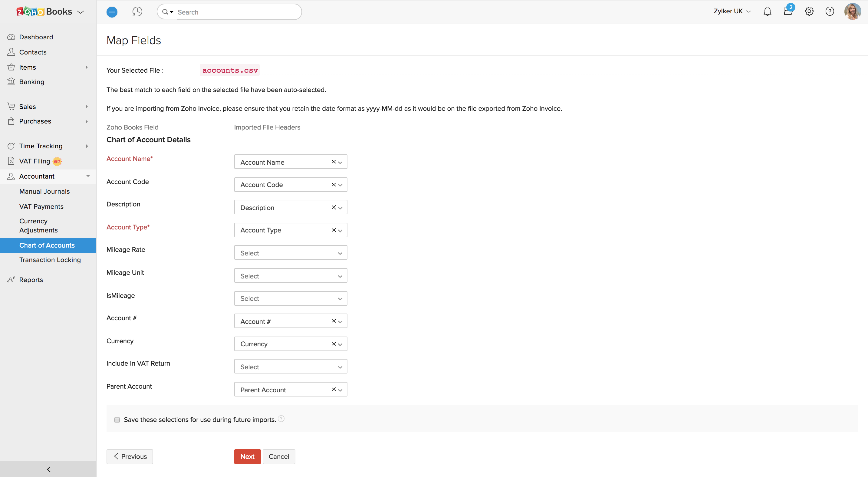
Task: Go to Transaction Locking menu item
Action: coord(50,260)
